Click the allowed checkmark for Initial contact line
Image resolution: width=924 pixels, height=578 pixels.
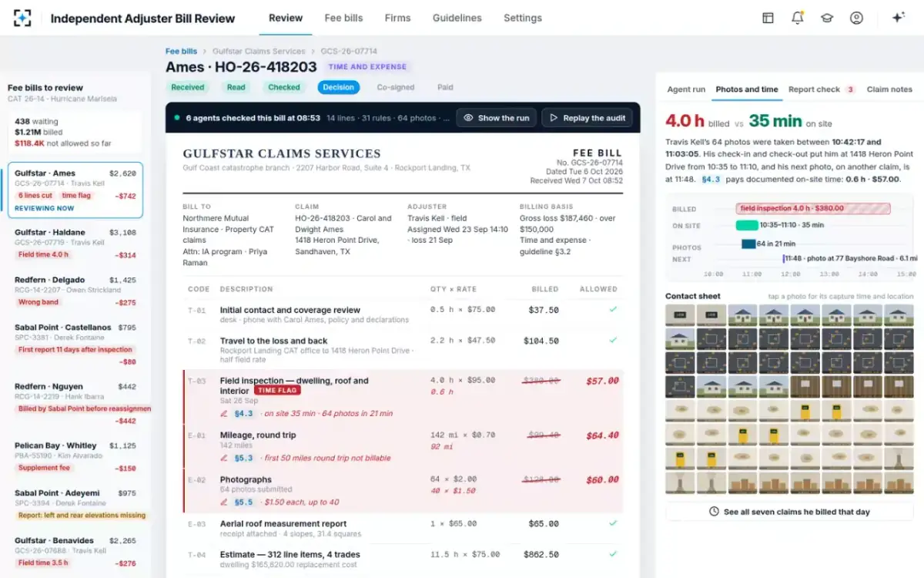coord(613,309)
